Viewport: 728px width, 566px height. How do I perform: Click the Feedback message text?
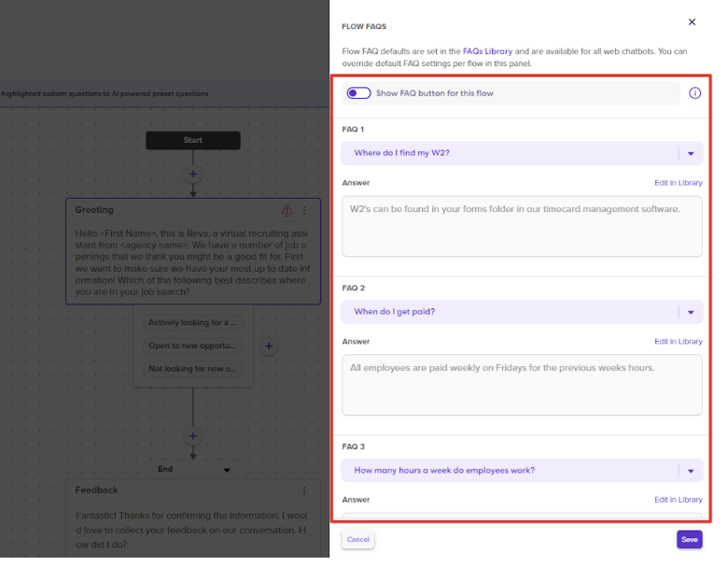point(191,531)
